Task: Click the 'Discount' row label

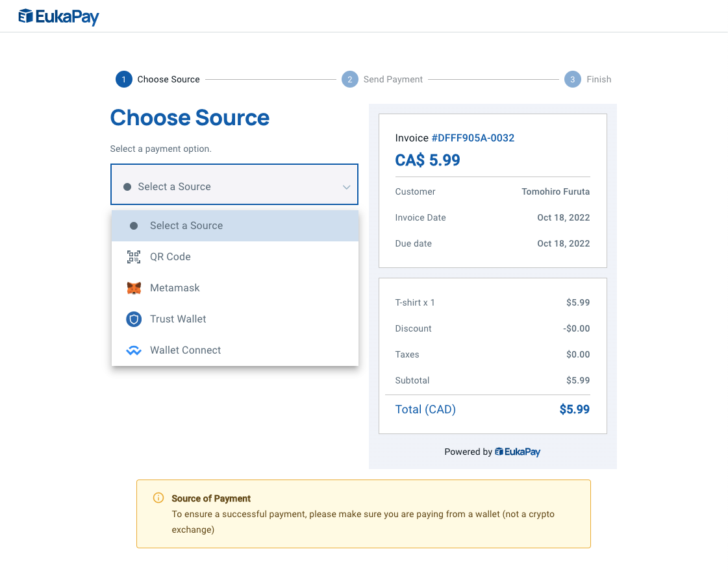Action: (x=413, y=328)
